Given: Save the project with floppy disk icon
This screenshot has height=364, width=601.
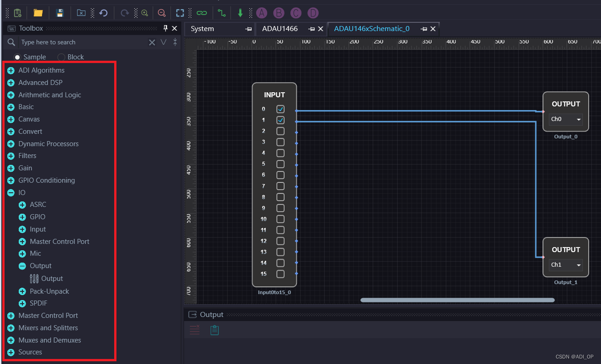Looking at the screenshot, I should [60, 13].
